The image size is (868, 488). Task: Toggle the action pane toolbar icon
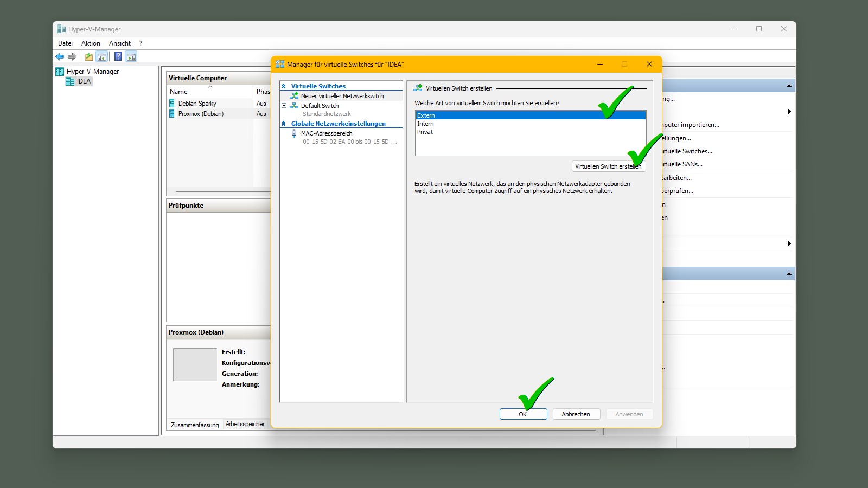(131, 57)
